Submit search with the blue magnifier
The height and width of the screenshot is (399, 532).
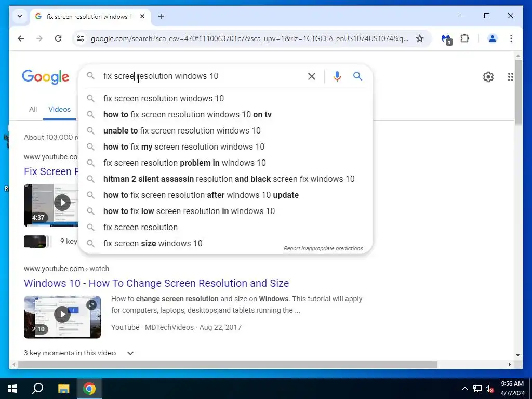coord(357,76)
